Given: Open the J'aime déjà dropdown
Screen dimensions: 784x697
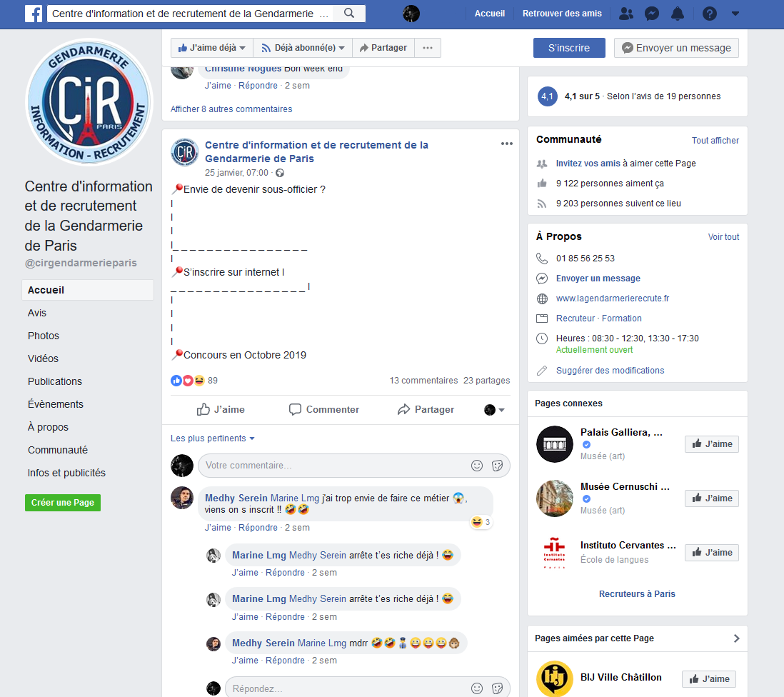Looking at the screenshot, I should [212, 48].
